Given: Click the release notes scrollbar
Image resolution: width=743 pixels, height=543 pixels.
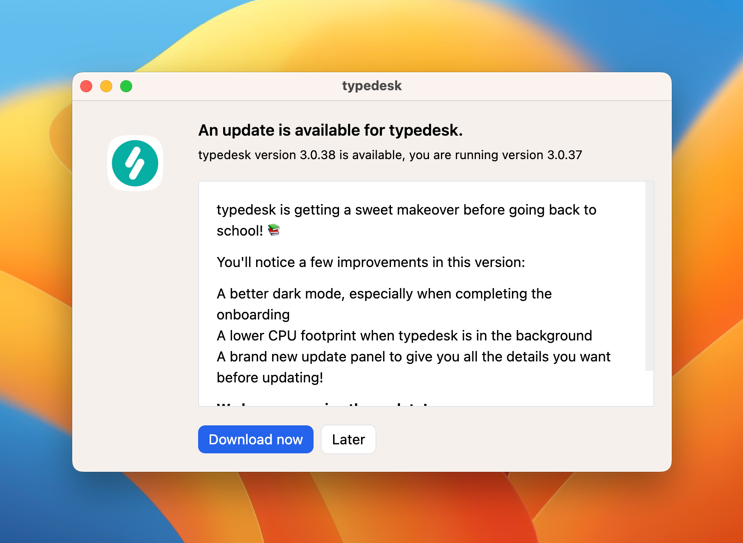Looking at the screenshot, I should click(x=649, y=276).
